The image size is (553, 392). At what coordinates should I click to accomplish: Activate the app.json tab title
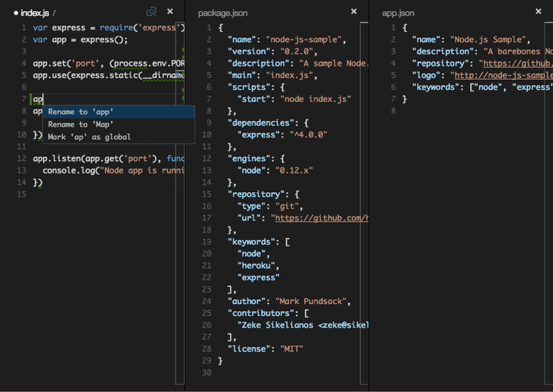click(398, 13)
